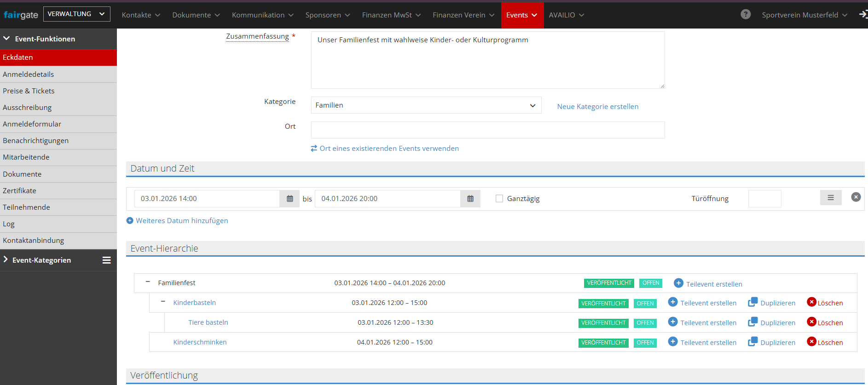868x385 pixels.
Task: Collapse the Event-Funktionen sidebar section
Action: pyautogui.click(x=6, y=39)
